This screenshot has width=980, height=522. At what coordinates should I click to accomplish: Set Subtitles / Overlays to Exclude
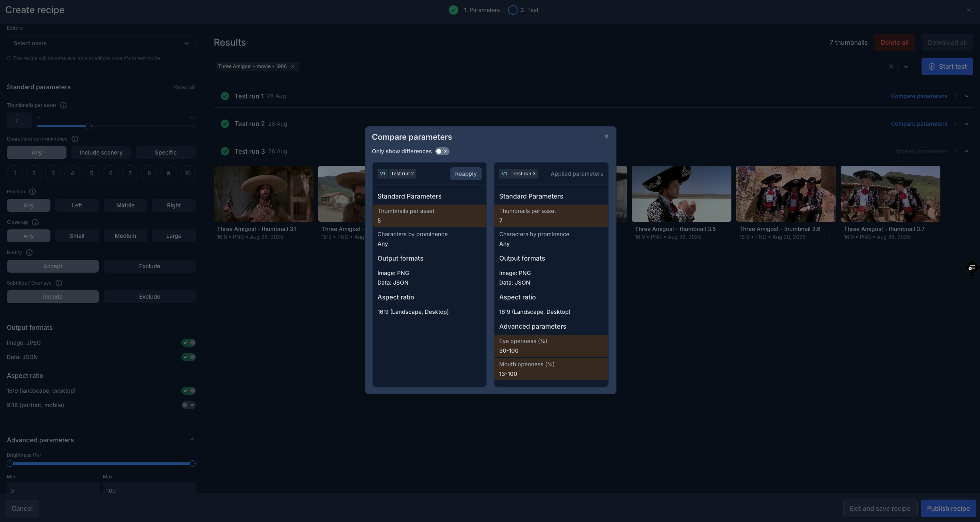pyautogui.click(x=150, y=297)
